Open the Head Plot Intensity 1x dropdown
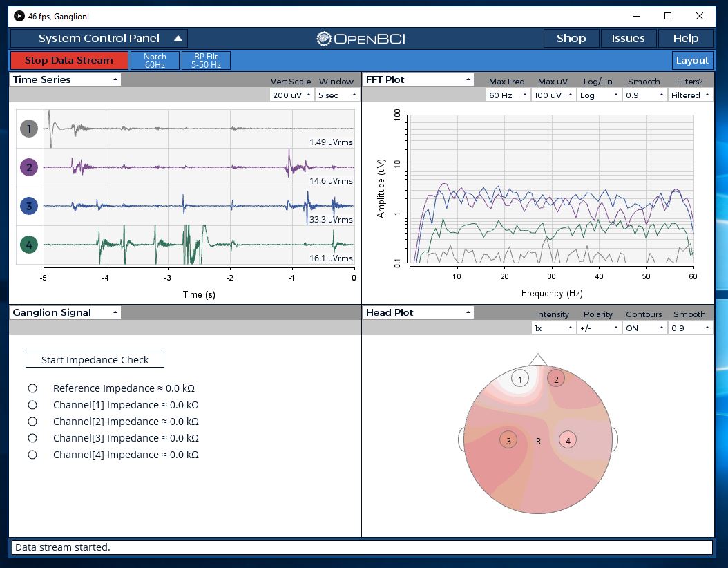Viewport: 728px width, 568px height. point(553,328)
